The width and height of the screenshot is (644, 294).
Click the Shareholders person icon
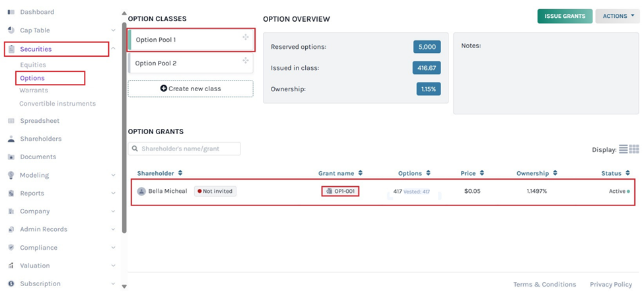point(11,139)
